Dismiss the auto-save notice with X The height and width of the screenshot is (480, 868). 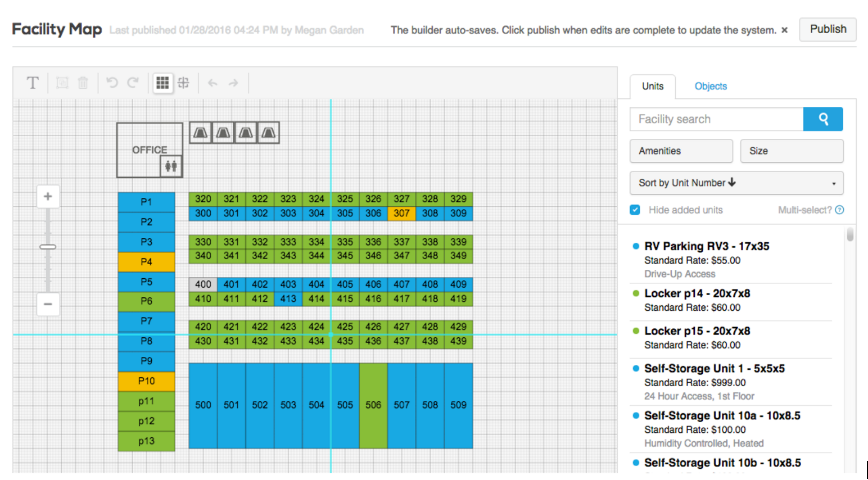[x=785, y=30]
